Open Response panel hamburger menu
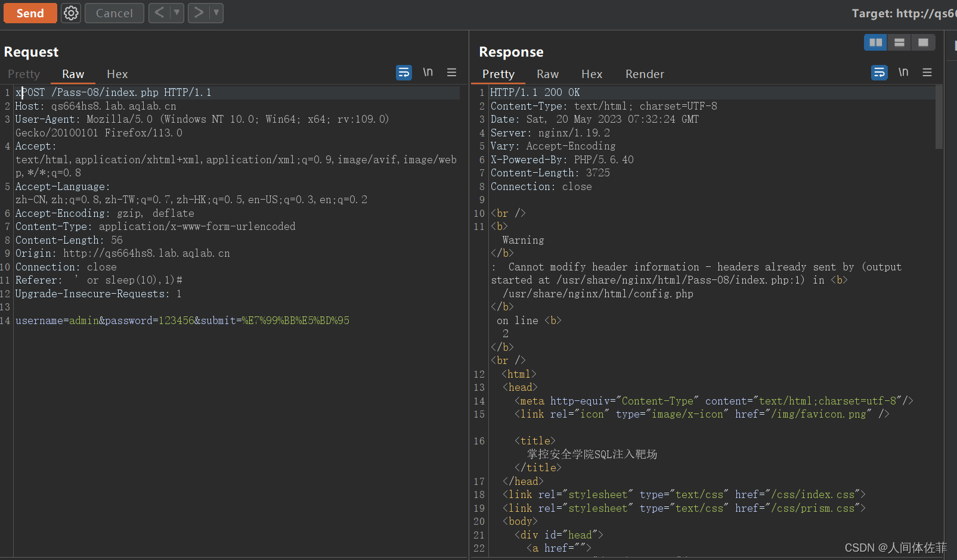 927,72
